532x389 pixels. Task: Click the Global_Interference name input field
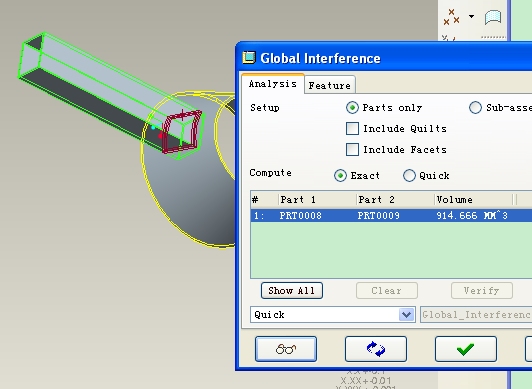point(476,315)
